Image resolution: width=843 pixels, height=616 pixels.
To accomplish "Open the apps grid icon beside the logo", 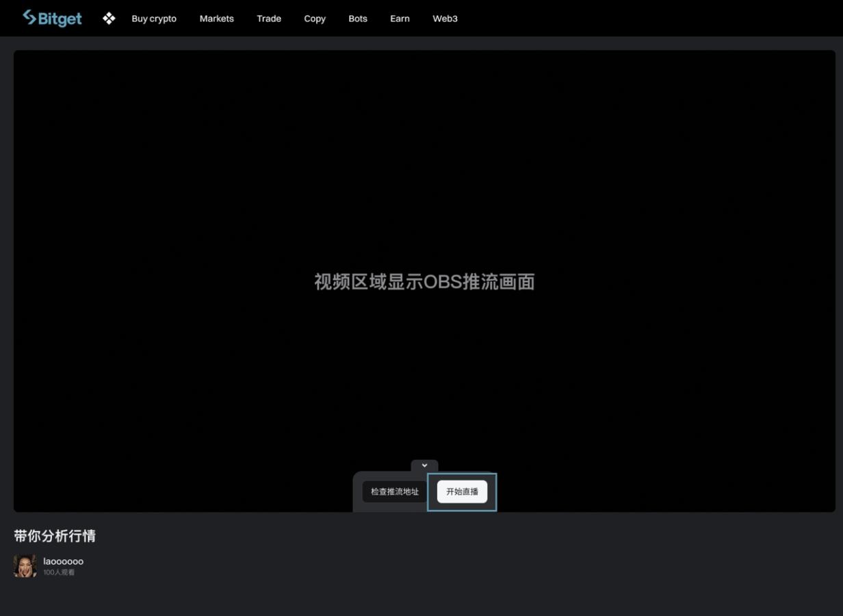I will click(x=108, y=18).
